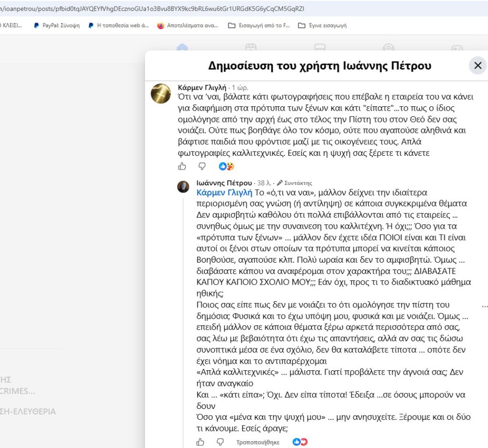Screen dimensions: 488x448
Task: Close the post dialog with the X
Action: click(x=478, y=65)
